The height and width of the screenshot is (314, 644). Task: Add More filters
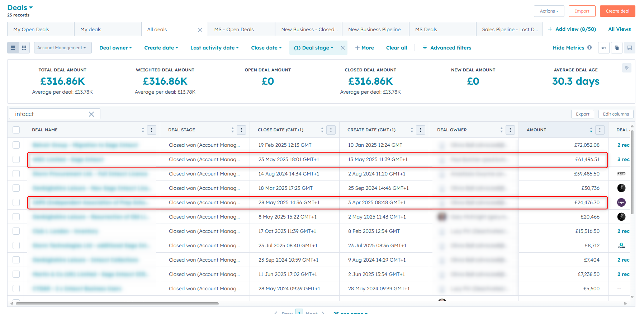[x=364, y=48]
